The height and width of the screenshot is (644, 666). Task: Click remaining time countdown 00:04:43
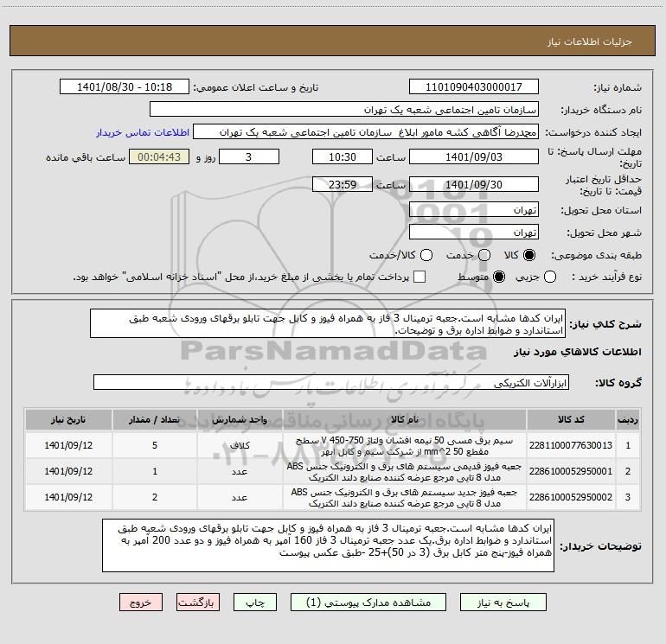tap(159, 156)
